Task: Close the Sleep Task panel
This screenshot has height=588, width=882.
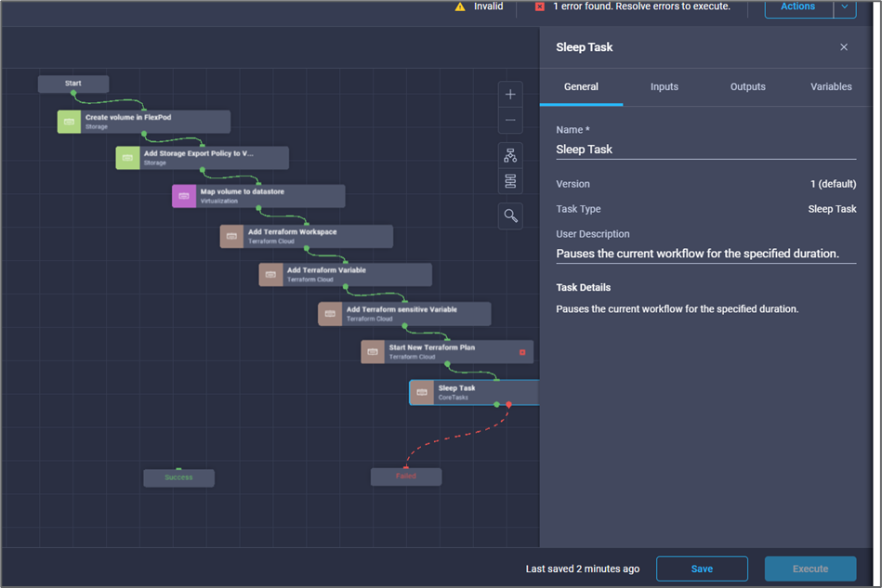Action: (844, 47)
